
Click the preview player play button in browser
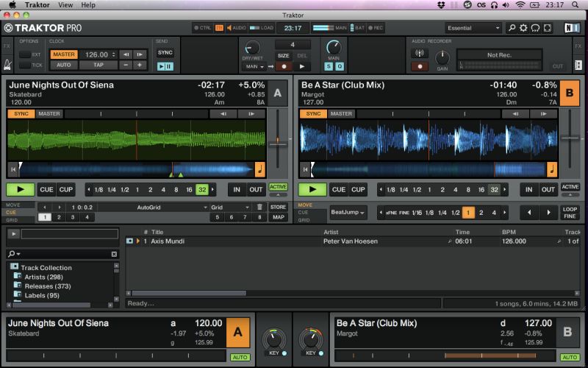14,234
